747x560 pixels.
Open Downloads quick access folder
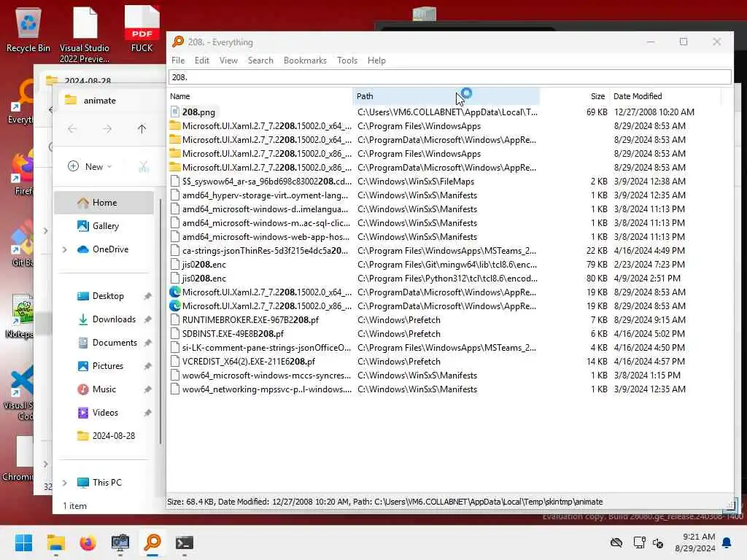coord(113,319)
